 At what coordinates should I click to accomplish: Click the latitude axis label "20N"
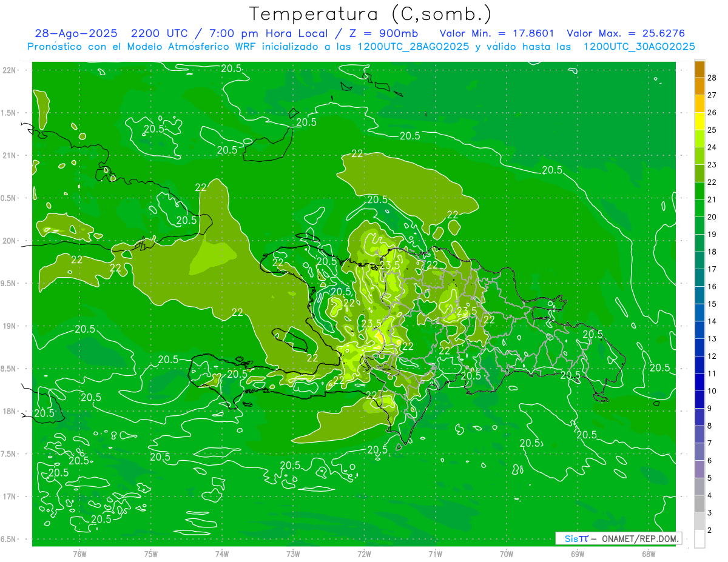coord(9,241)
